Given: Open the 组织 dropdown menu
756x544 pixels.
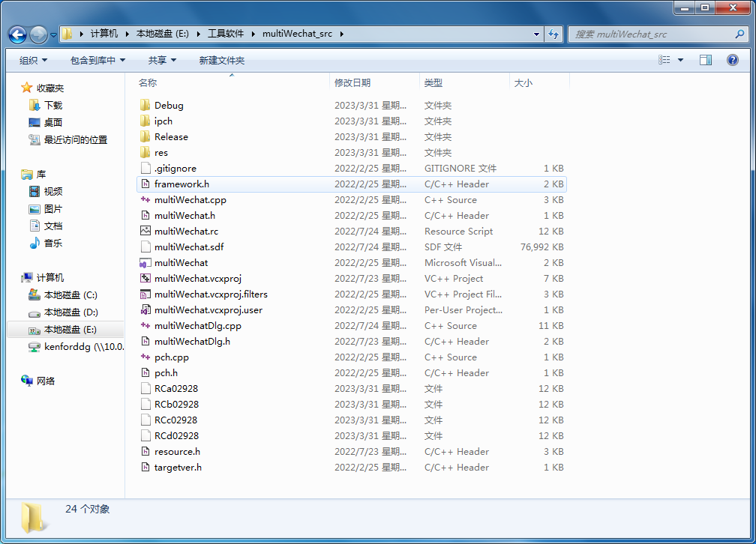Looking at the screenshot, I should pos(33,60).
